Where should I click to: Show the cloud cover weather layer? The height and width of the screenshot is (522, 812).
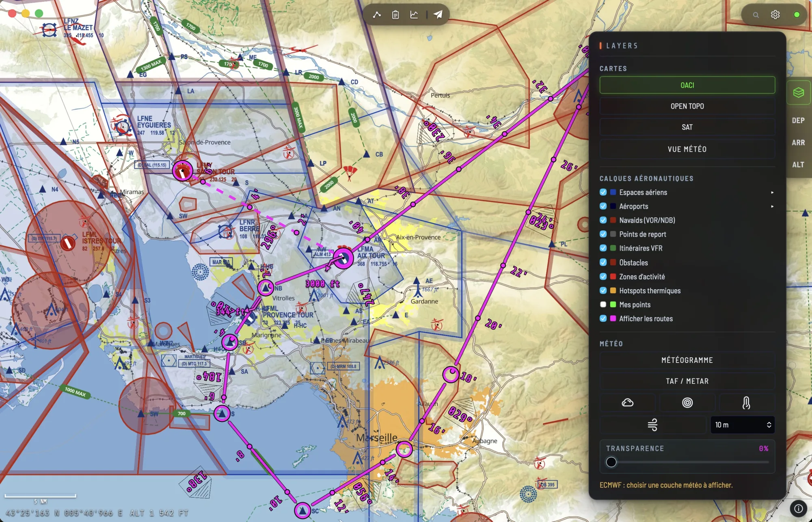[x=627, y=403]
